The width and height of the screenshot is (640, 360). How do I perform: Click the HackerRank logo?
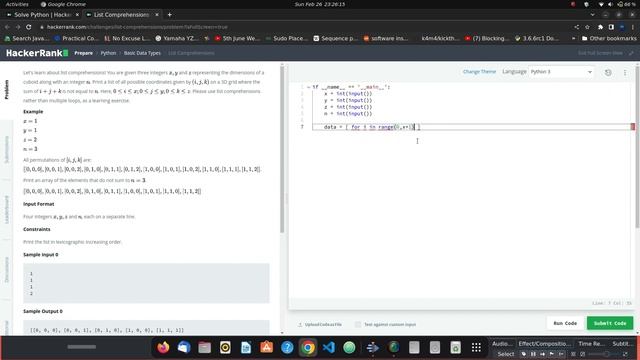click(37, 53)
